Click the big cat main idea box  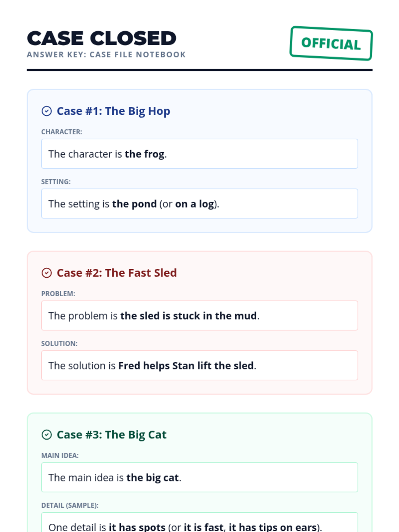click(199, 477)
